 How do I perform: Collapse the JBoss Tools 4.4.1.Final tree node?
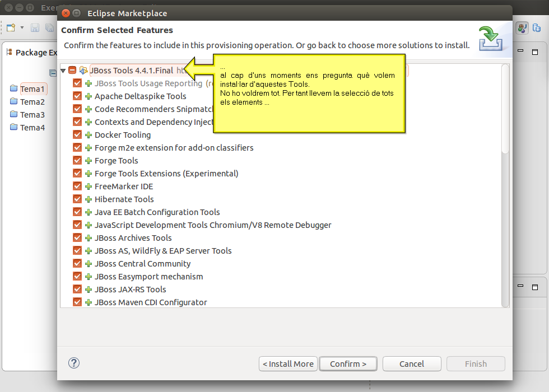pos(63,71)
